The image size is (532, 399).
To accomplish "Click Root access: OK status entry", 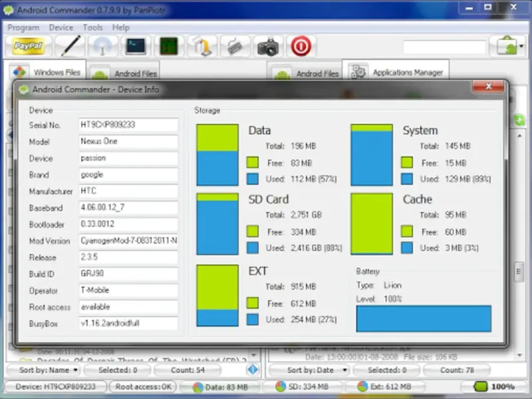I will tap(143, 386).
